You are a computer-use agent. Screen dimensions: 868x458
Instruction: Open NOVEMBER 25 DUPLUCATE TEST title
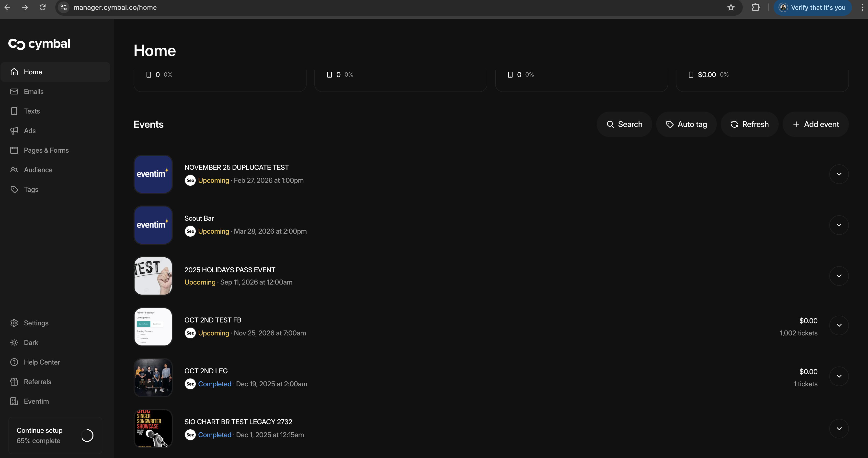[x=237, y=168]
